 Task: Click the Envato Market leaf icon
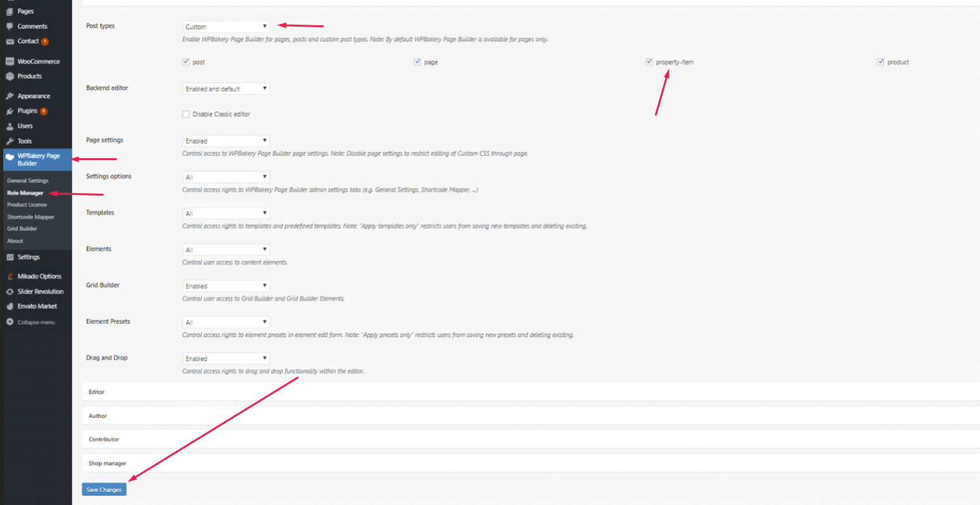[9, 306]
